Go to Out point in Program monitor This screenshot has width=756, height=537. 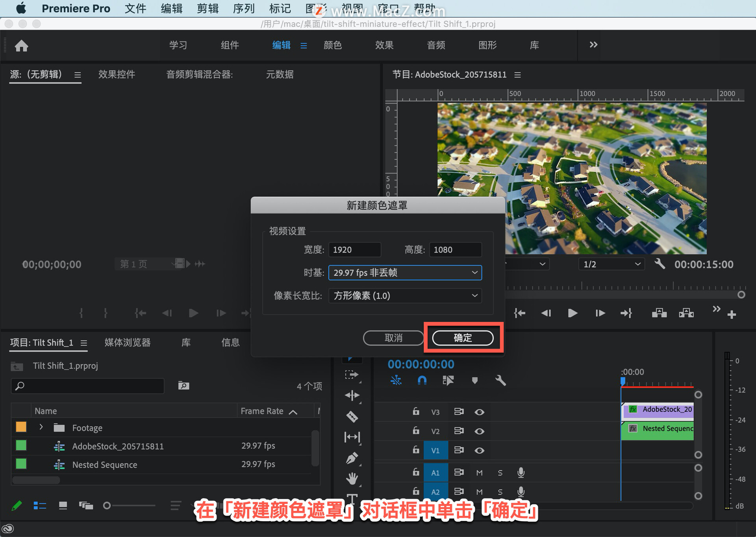coord(626,313)
